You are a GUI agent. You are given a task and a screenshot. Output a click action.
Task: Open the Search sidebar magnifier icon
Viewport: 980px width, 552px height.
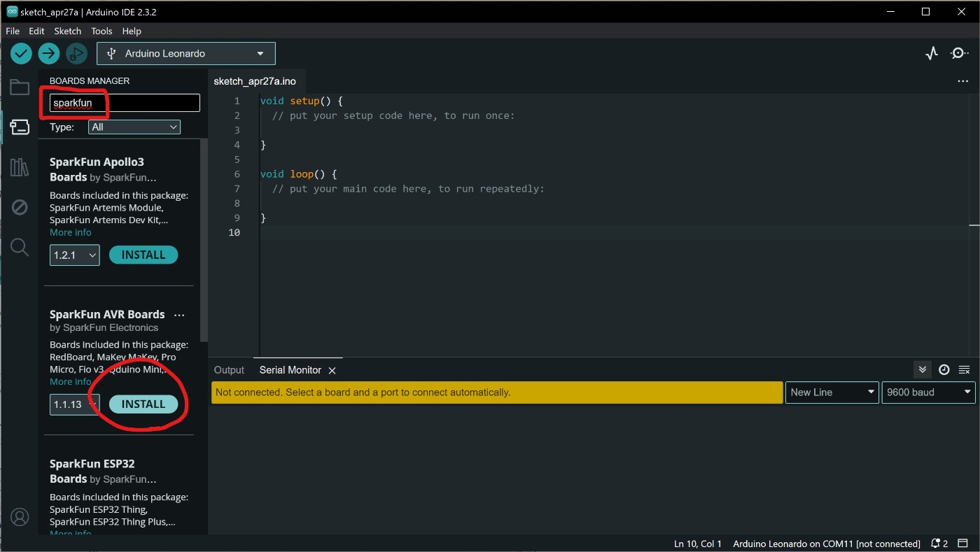pos(20,247)
